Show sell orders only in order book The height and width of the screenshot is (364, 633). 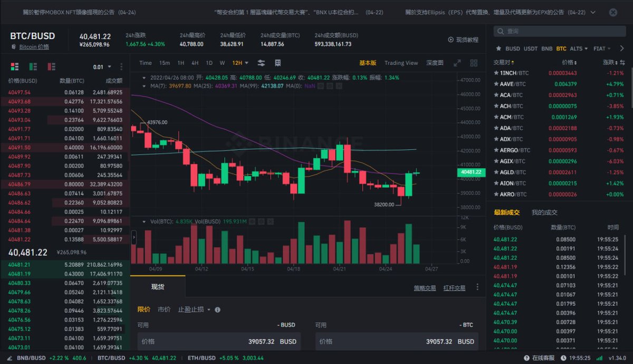click(x=51, y=66)
